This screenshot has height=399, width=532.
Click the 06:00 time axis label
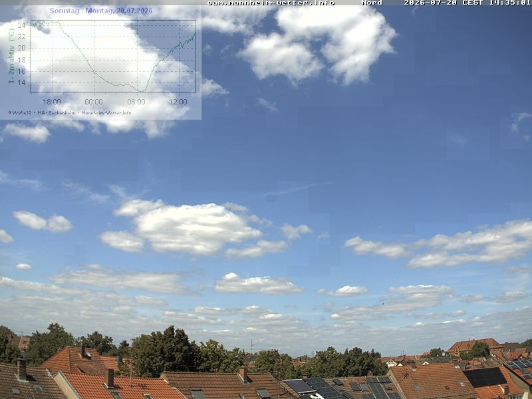click(136, 102)
